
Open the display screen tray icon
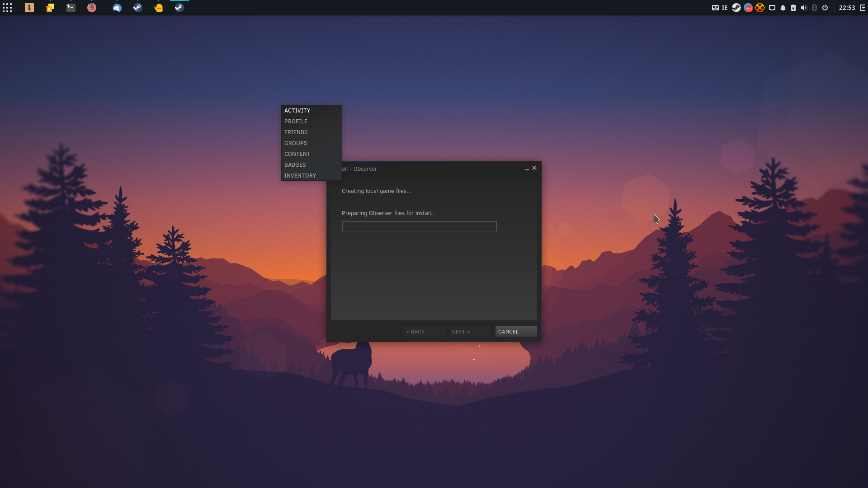[772, 8]
